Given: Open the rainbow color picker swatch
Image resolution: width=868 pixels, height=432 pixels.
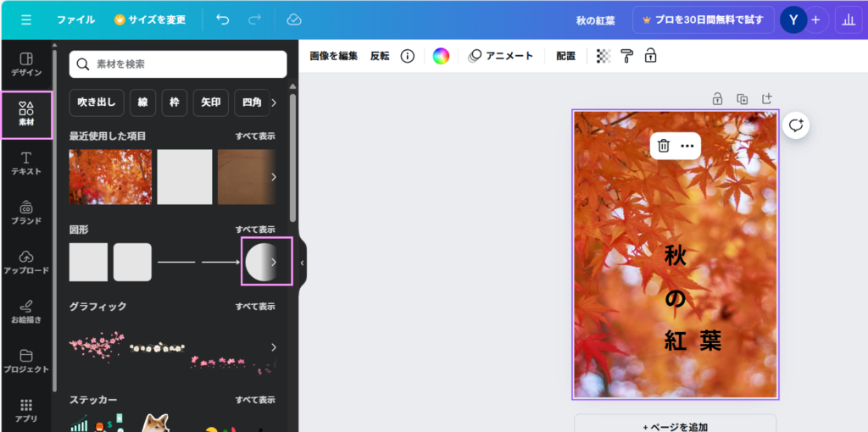Looking at the screenshot, I should tap(441, 56).
